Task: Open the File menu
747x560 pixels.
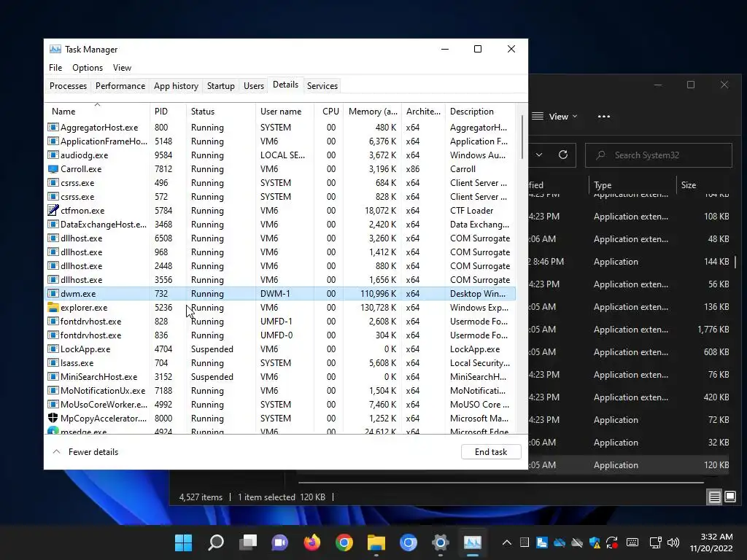Action: [x=55, y=68]
